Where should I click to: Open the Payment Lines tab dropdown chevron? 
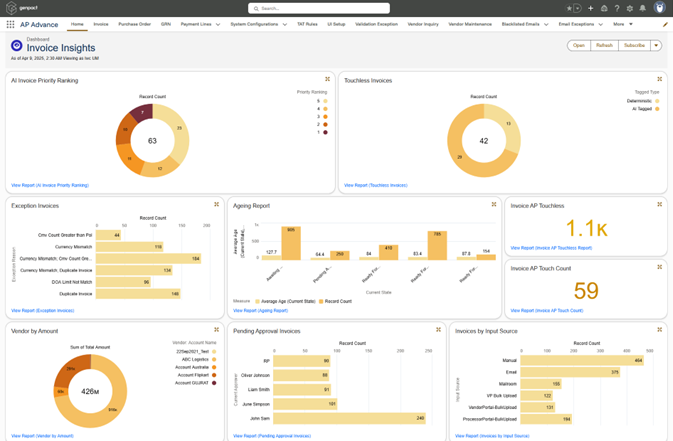click(x=218, y=24)
